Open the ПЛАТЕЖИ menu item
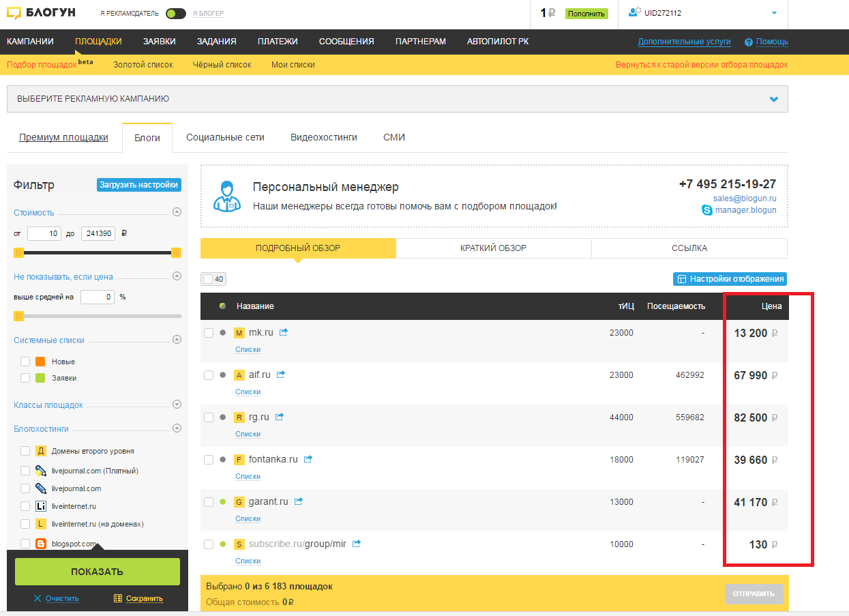The height and width of the screenshot is (616, 849). click(x=278, y=42)
